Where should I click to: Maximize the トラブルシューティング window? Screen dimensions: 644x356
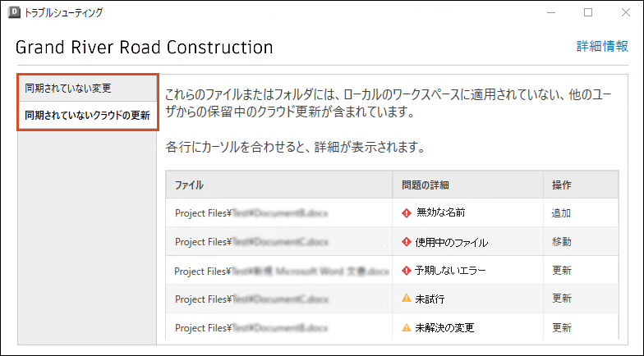tap(588, 12)
